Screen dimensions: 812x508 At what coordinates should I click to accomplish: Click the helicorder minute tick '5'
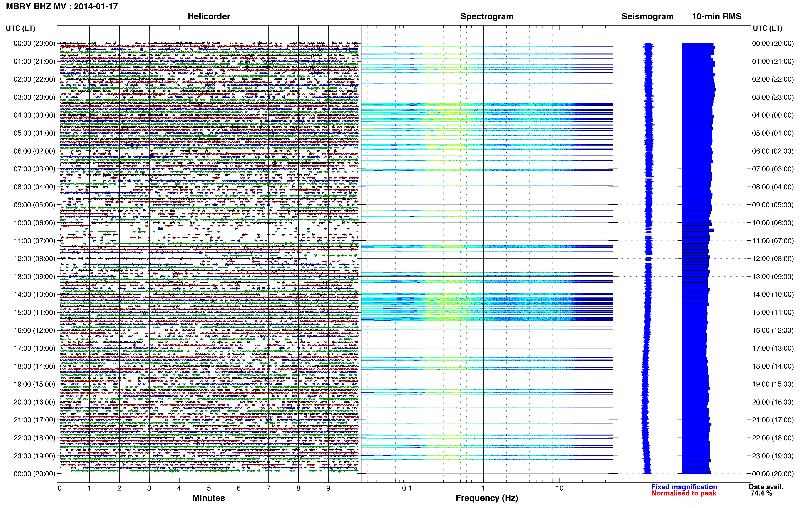(209, 488)
